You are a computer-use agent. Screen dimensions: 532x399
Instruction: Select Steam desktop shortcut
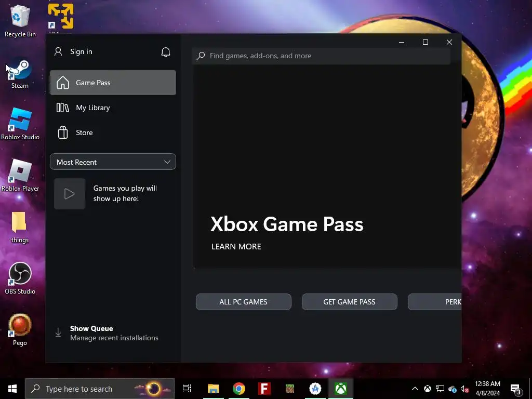click(20, 74)
